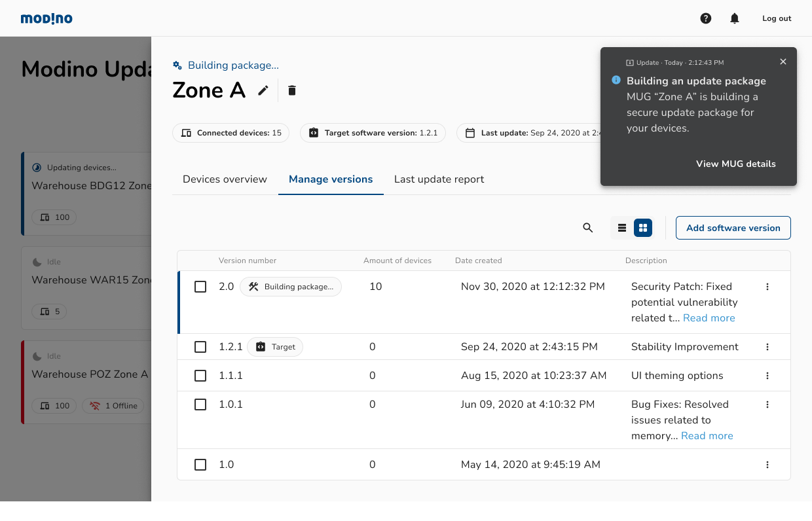Open the Last update report tab
Viewport: 812px width, 521px height.
(x=439, y=179)
